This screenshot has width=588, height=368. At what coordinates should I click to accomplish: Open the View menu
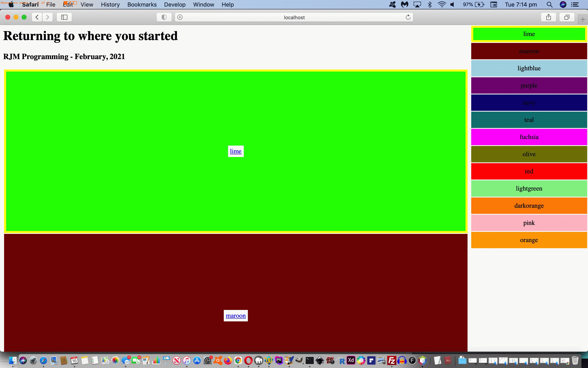87,5
